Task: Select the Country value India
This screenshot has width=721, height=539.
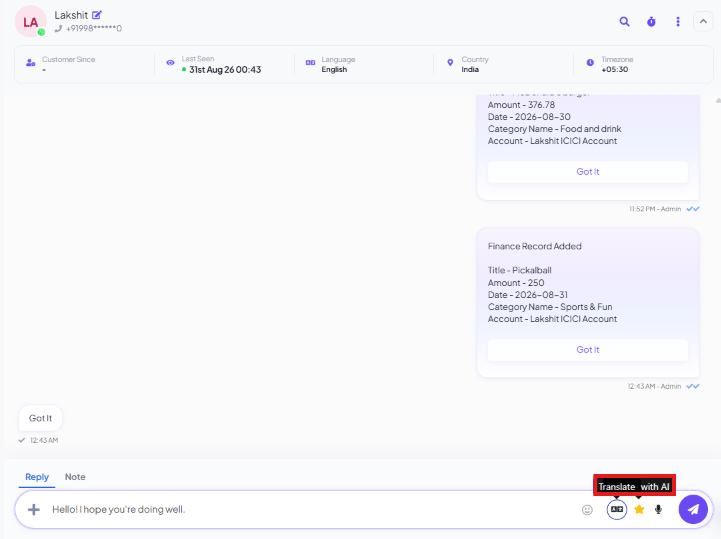Action: click(x=470, y=69)
